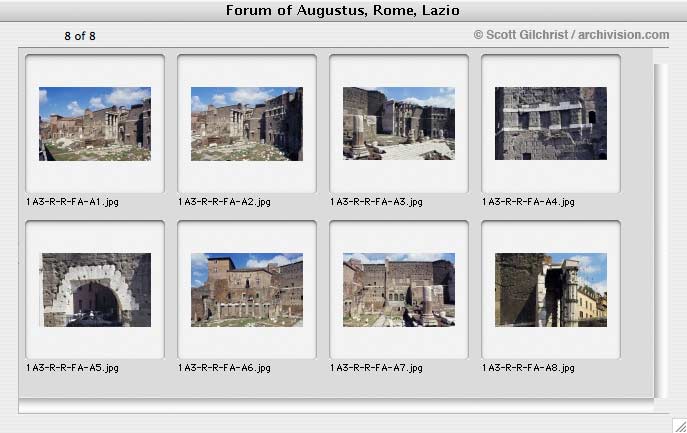
Task: Click filename 1A3-R-R-FA-A7.jpg
Action: click(x=376, y=368)
